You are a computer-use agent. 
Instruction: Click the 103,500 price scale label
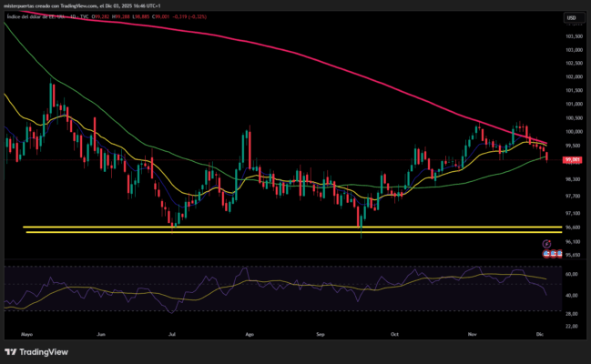[573, 35]
